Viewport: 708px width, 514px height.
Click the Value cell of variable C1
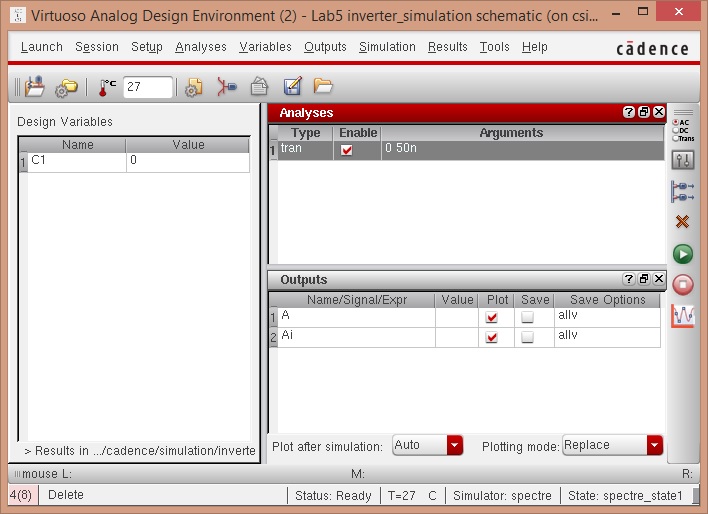(187, 161)
